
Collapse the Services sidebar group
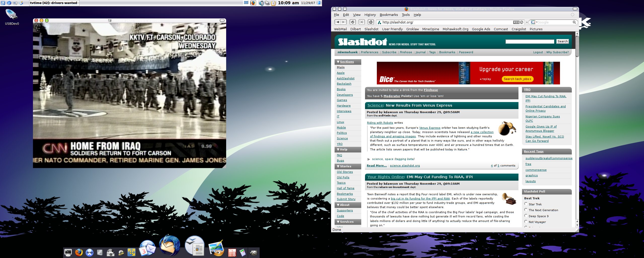[x=338, y=222]
